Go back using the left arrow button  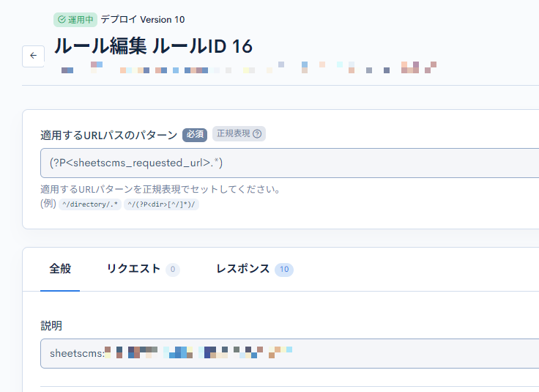coord(34,56)
